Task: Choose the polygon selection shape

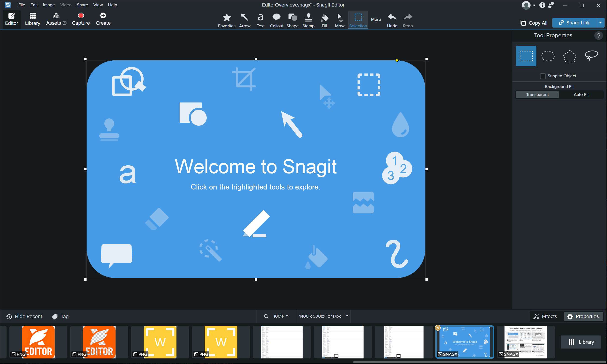Action: [x=570, y=56]
